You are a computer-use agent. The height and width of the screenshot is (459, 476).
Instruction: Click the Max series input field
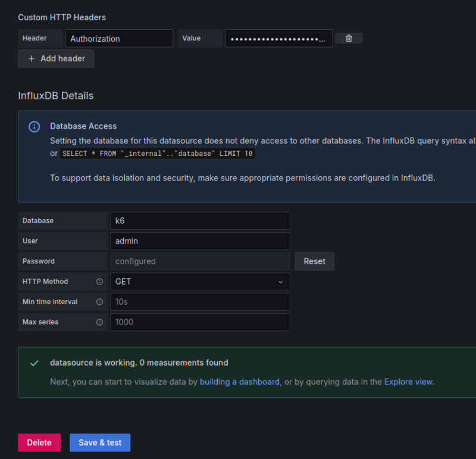click(200, 322)
